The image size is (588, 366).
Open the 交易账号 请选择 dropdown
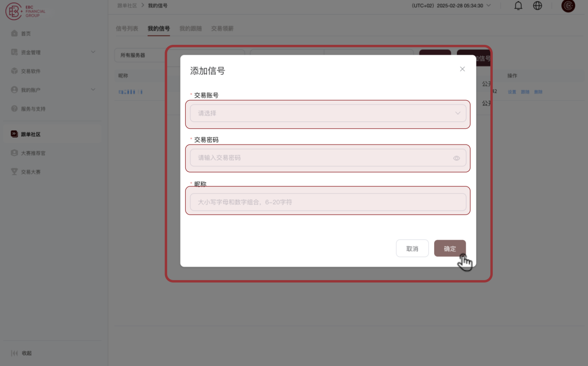(328, 113)
